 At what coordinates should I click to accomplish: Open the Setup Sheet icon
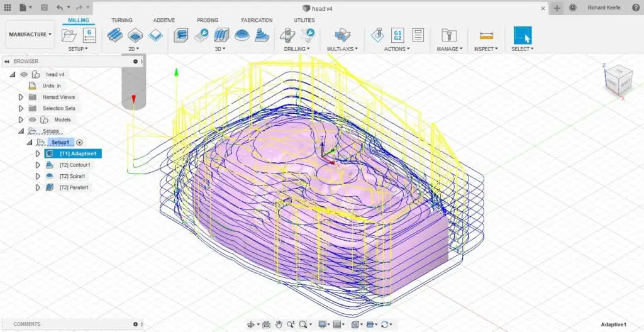(x=418, y=35)
